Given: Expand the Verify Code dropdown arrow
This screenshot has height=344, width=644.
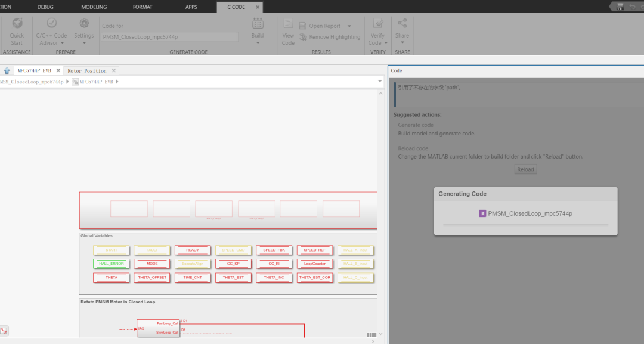Looking at the screenshot, I should [x=386, y=43].
